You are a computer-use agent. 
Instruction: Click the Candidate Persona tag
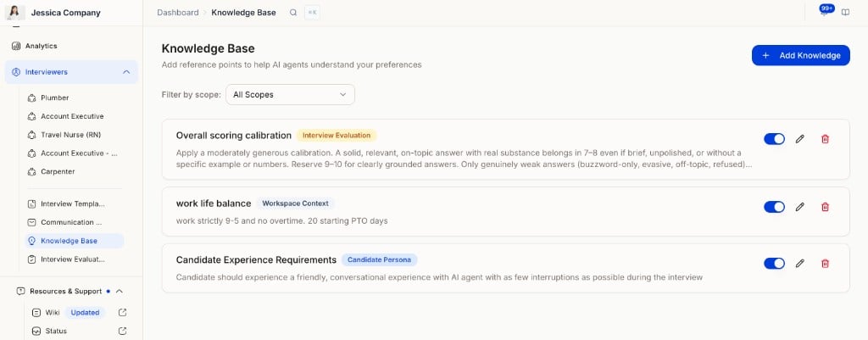tap(379, 259)
